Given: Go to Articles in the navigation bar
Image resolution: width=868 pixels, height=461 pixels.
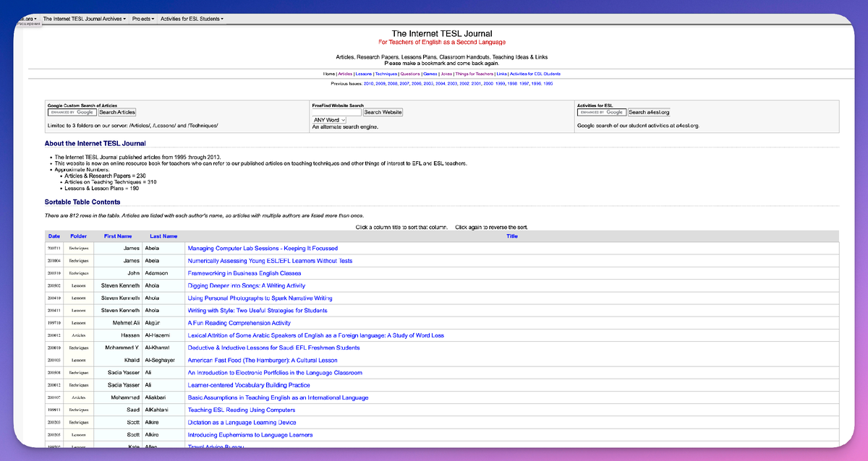Looking at the screenshot, I should (x=345, y=74).
